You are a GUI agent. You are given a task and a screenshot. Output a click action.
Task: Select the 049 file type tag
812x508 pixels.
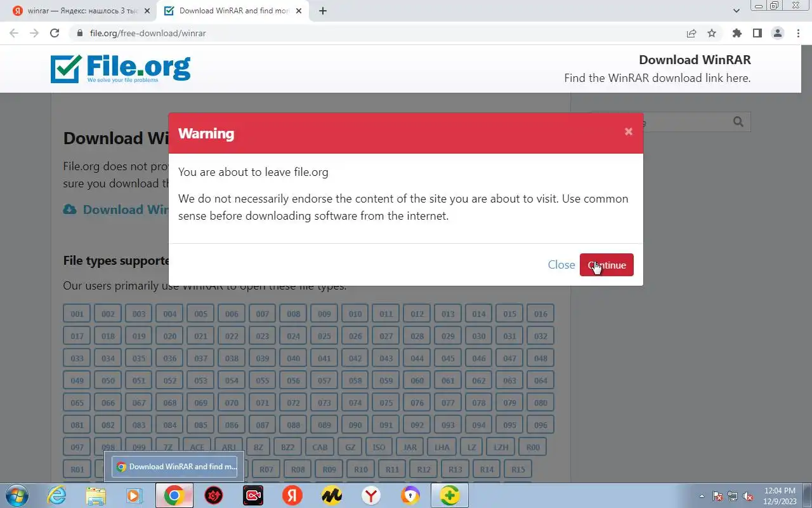tap(77, 380)
